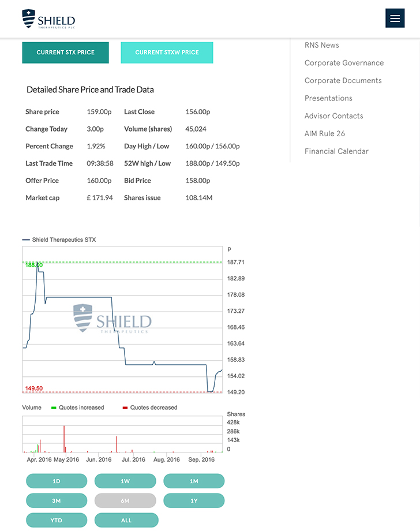Go to Presentations page
The image size is (420, 531).
coord(328,98)
